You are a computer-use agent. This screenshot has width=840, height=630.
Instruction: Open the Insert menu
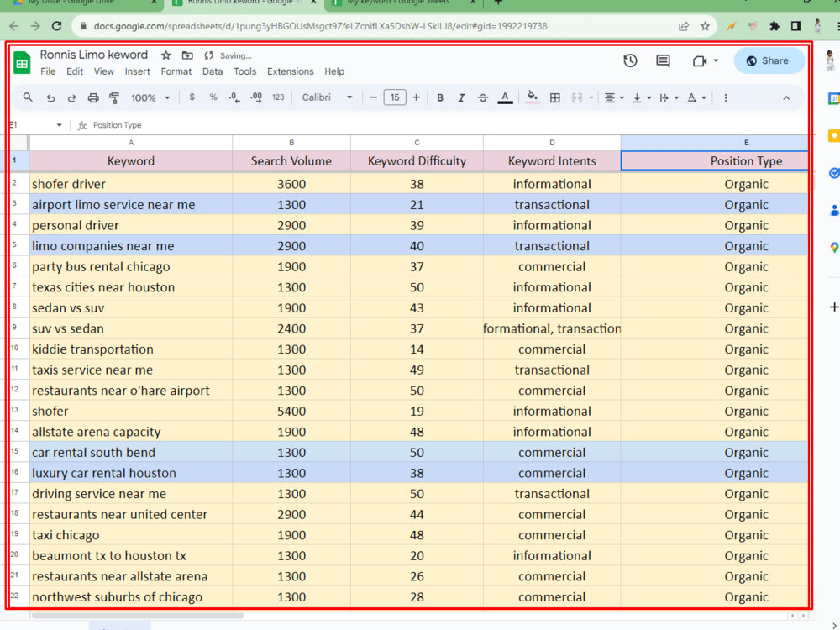(137, 71)
